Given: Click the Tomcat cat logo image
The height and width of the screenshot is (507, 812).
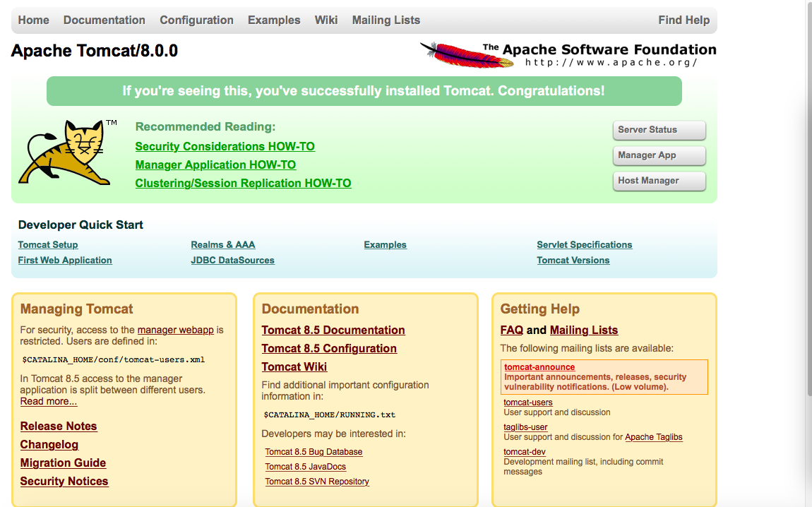Looking at the screenshot, I should coord(68,153).
